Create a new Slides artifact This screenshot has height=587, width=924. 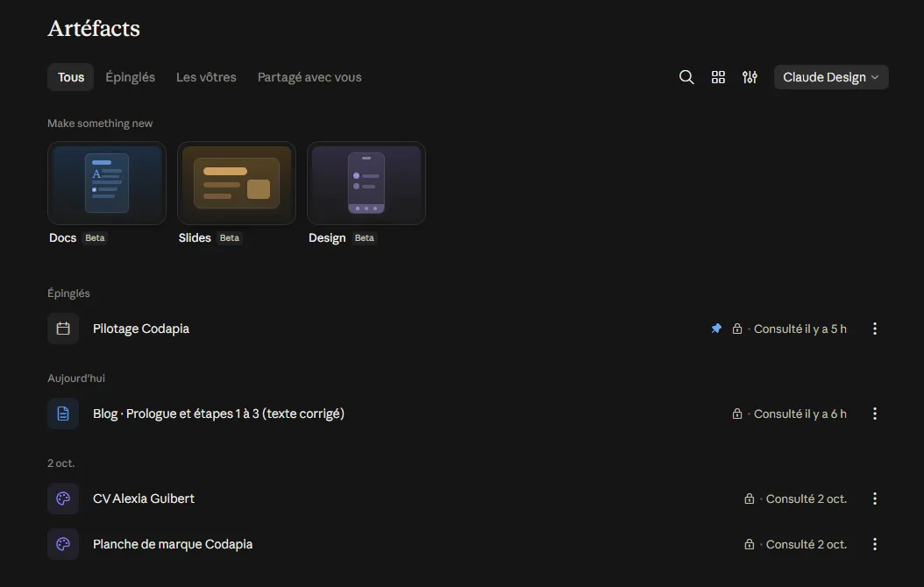coord(237,183)
